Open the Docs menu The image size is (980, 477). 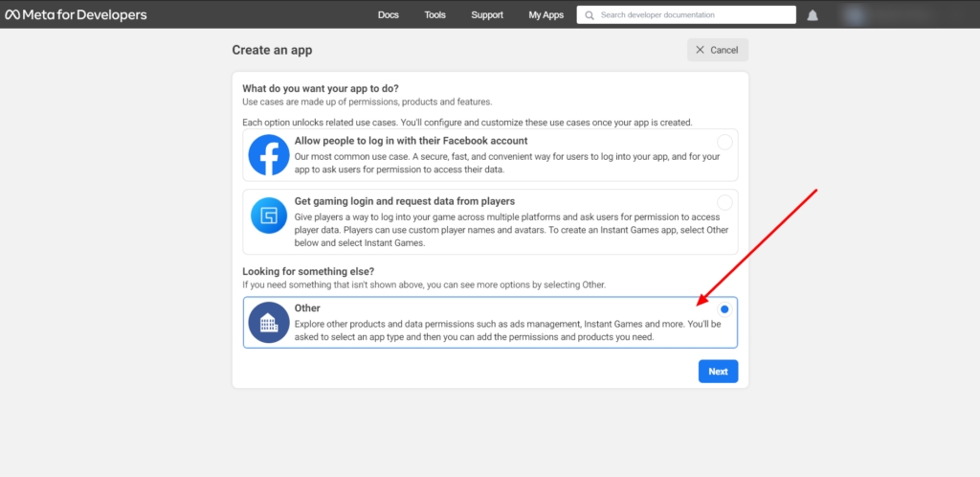388,15
